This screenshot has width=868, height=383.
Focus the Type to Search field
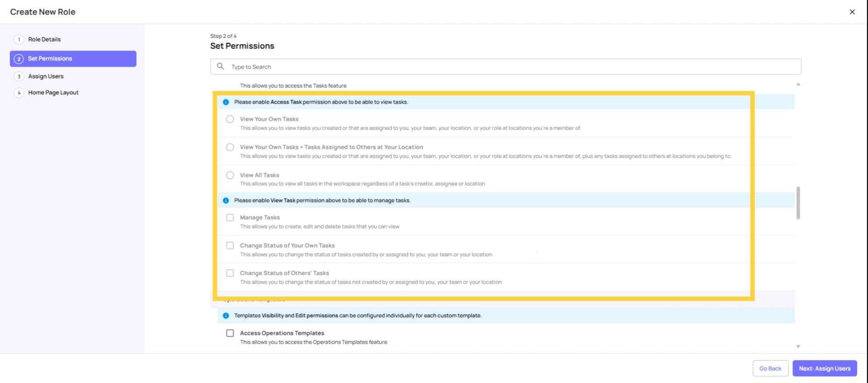[x=505, y=67]
